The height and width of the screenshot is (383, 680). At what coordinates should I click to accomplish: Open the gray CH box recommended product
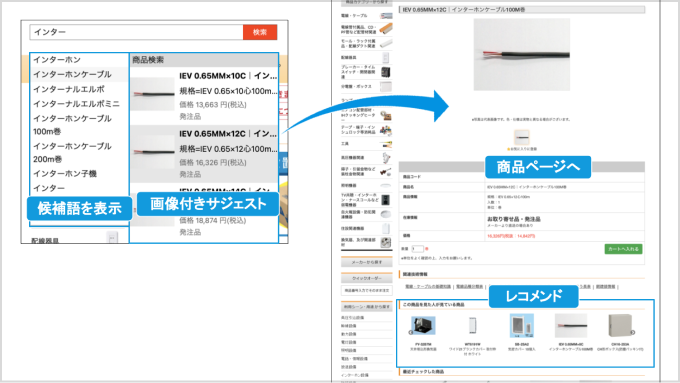[620, 326]
